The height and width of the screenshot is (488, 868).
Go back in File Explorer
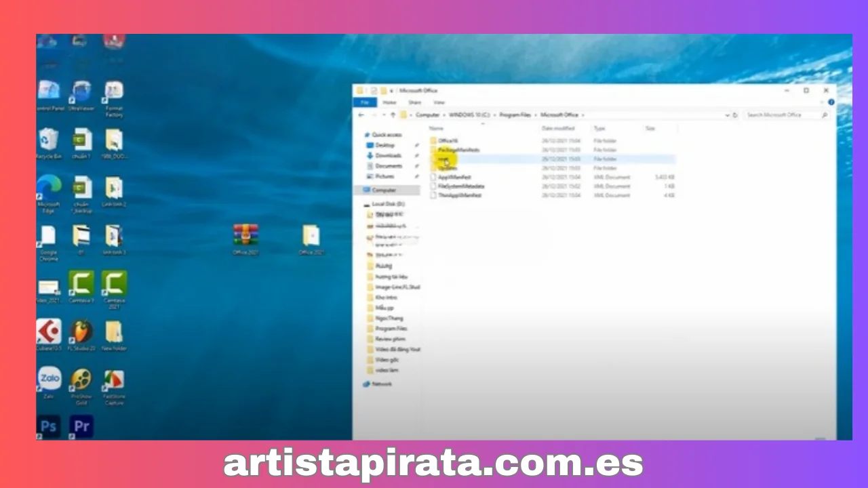click(x=361, y=115)
